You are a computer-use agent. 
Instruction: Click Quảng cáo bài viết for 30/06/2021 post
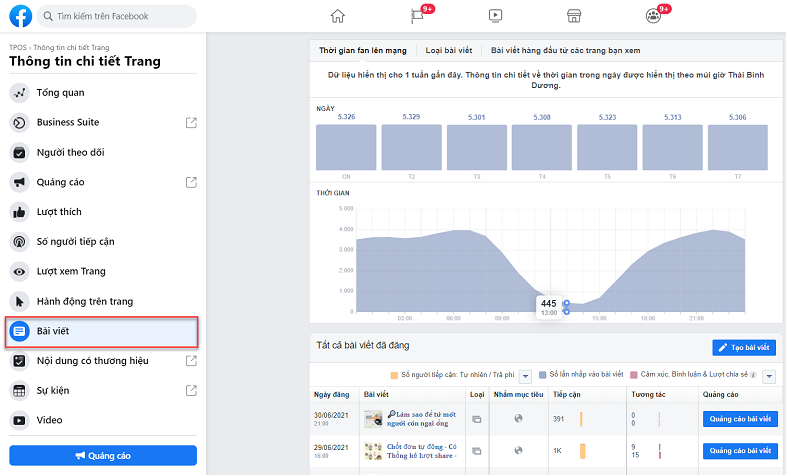click(x=739, y=419)
